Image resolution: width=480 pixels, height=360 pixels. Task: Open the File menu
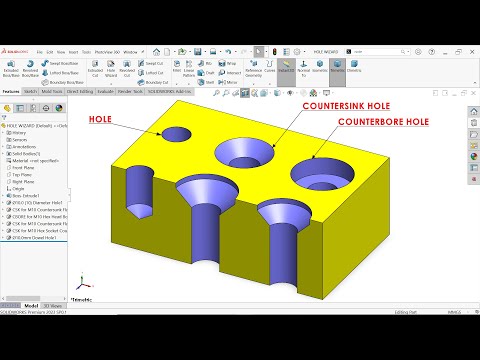point(39,52)
